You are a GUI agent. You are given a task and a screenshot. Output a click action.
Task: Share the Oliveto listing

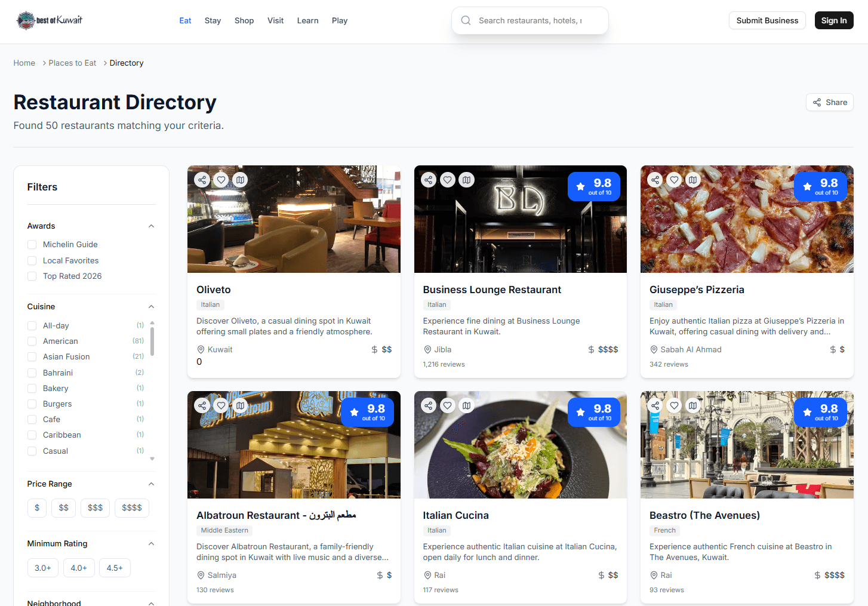point(202,179)
